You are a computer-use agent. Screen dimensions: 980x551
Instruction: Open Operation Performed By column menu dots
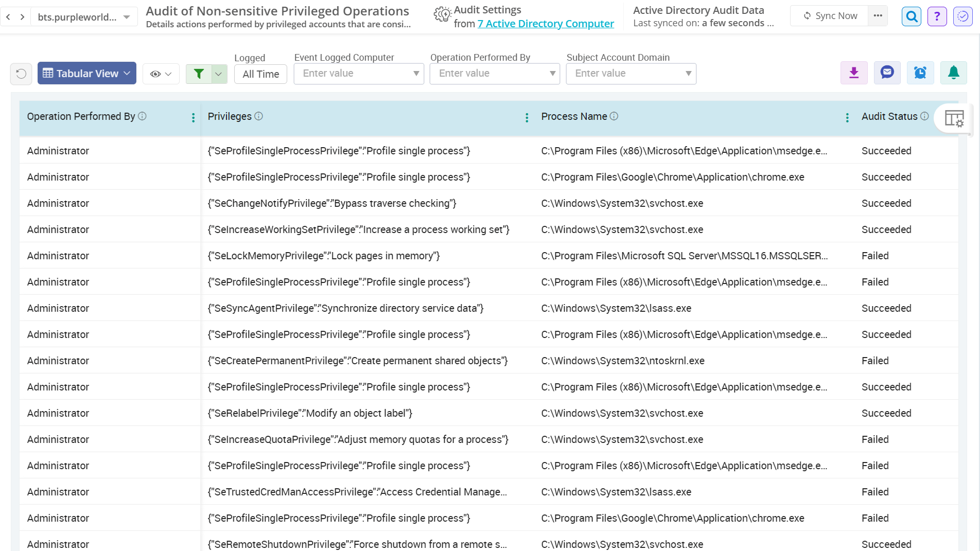(193, 118)
